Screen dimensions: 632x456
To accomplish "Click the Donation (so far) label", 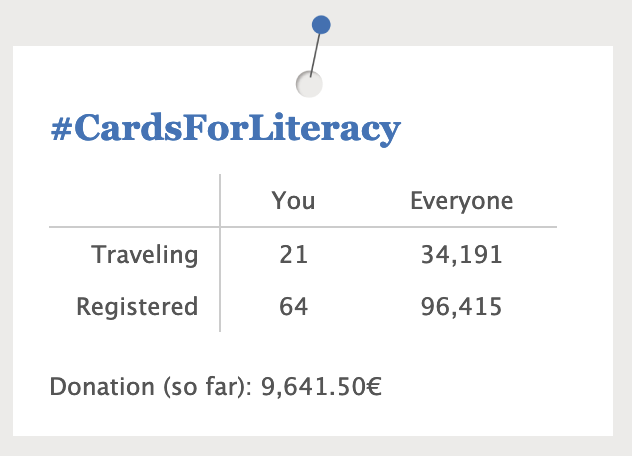I will click(151, 387).
